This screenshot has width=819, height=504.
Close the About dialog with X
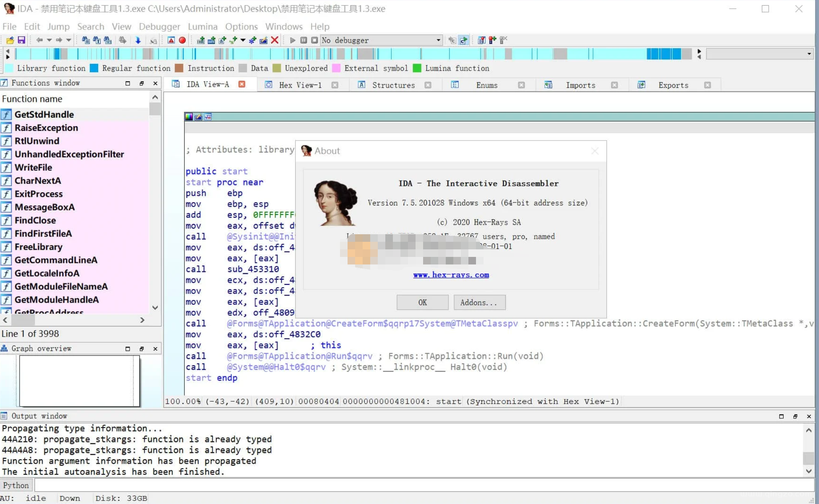point(595,151)
